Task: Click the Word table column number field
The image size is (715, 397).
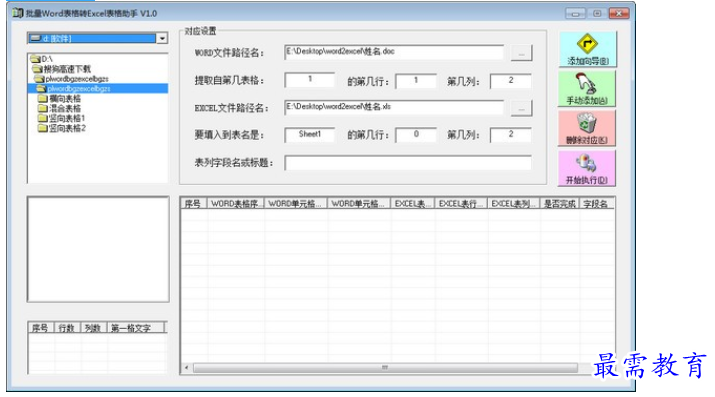Action: (511, 81)
